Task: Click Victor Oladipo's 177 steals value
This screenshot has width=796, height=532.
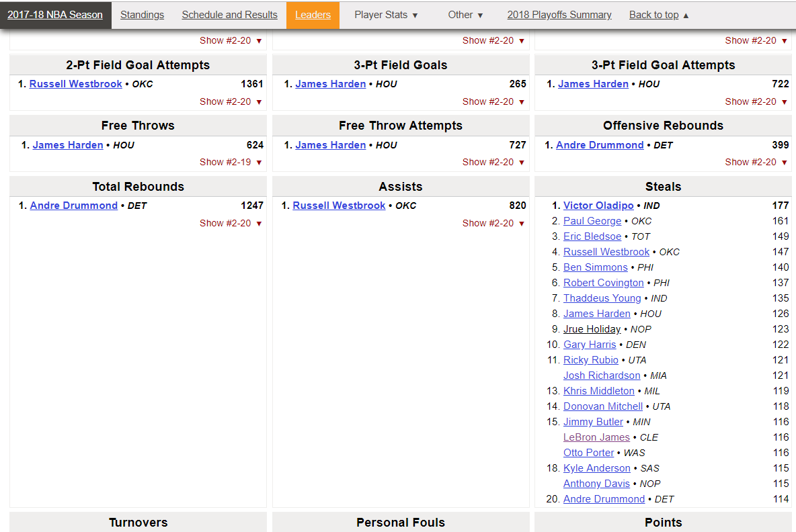Action: (781, 206)
